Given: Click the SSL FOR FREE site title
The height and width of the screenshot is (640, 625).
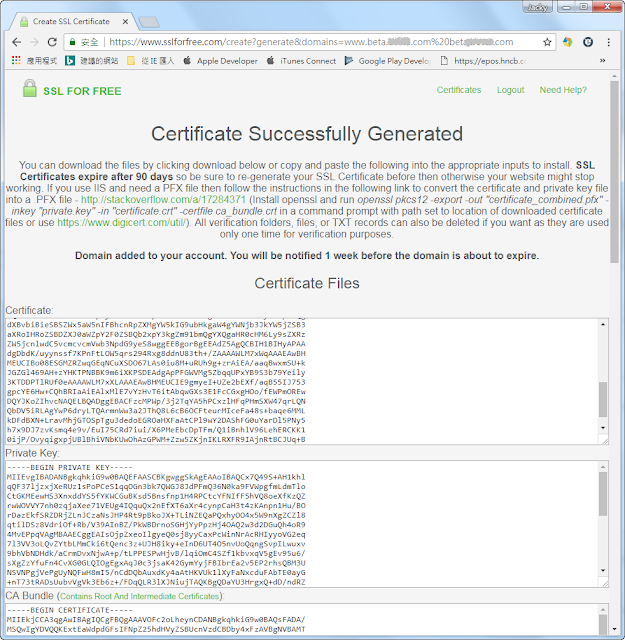Looking at the screenshot, I should [82, 91].
